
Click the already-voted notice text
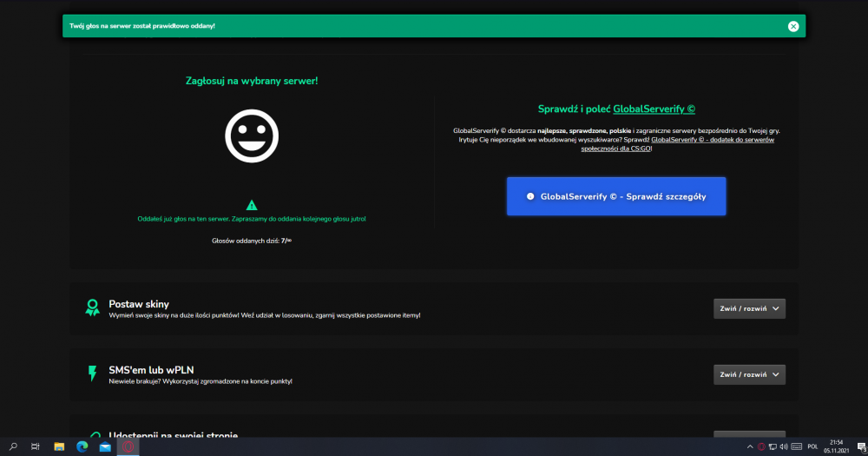[252, 219]
